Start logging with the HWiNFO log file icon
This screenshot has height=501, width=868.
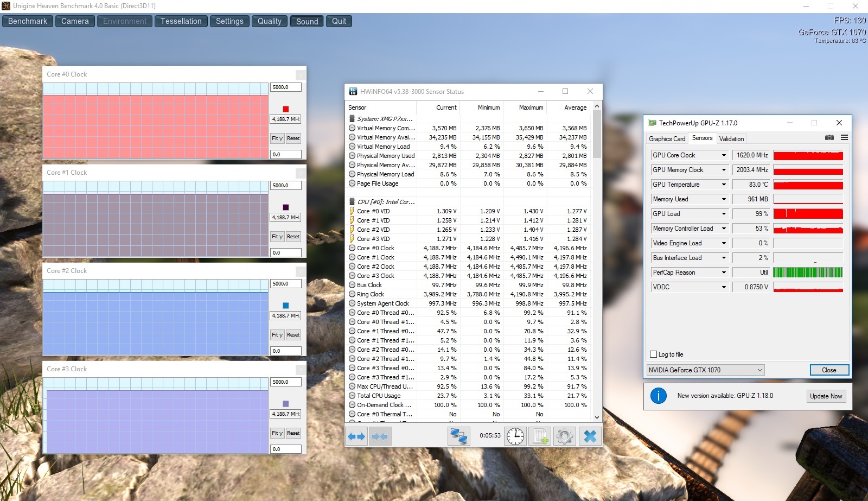(x=540, y=436)
